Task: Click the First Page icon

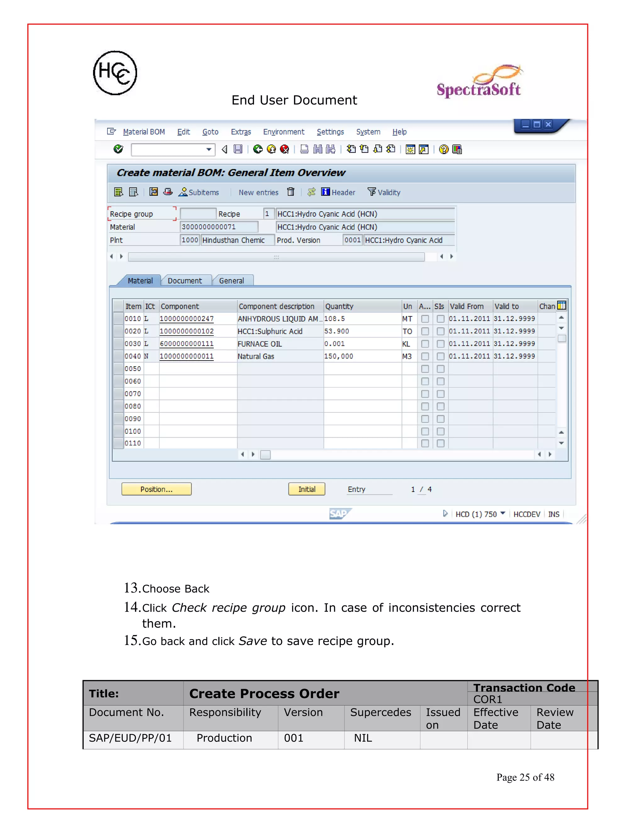Action: point(351,149)
